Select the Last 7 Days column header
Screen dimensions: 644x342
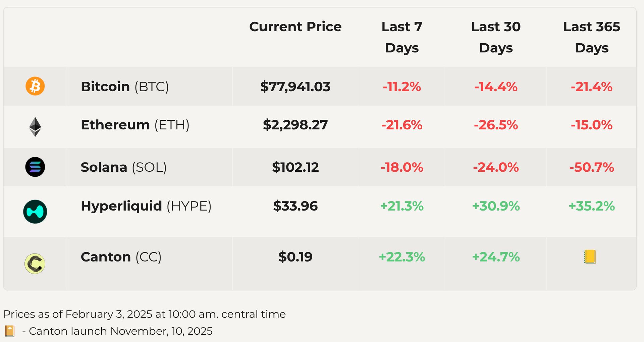point(402,37)
